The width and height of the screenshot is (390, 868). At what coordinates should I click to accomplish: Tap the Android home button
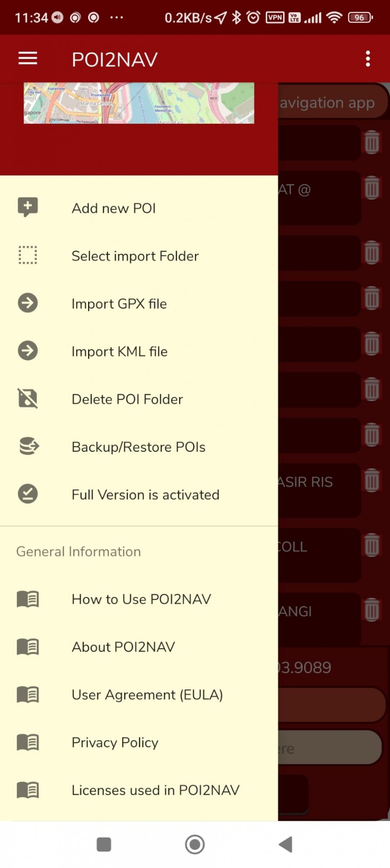pyautogui.click(x=195, y=845)
